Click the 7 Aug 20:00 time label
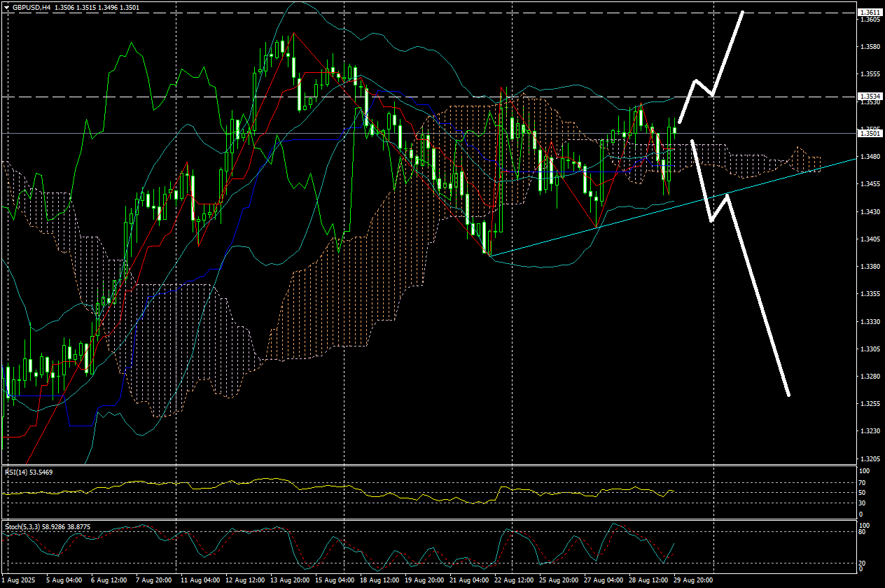885x588 pixels. [153, 581]
